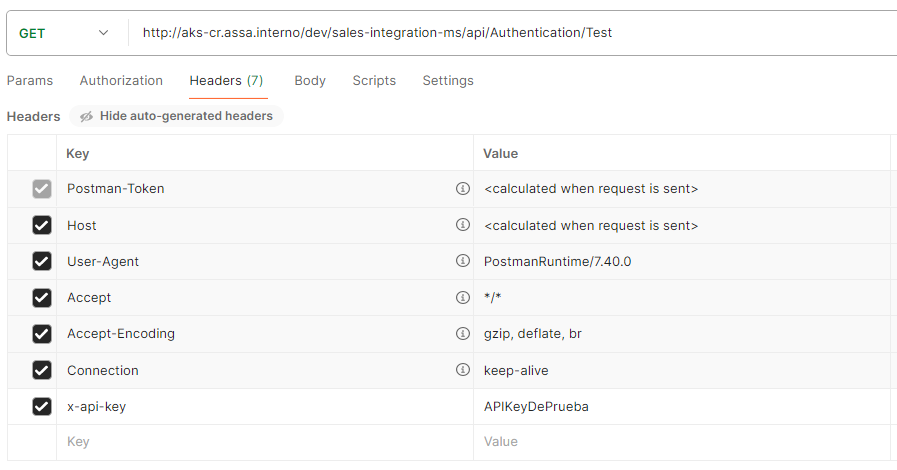Uncheck the Host header checkbox
This screenshot has width=897, height=470.
(x=42, y=225)
